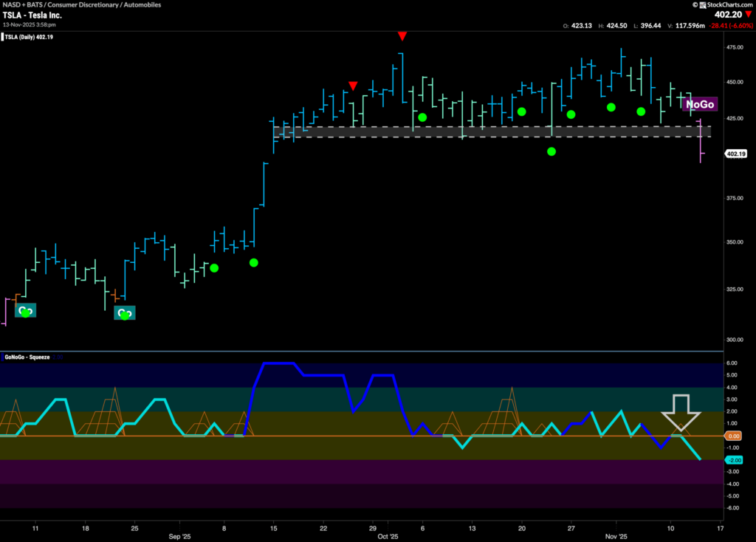Click the green dot below the dashed support zone
756x542 pixels.
551,151
